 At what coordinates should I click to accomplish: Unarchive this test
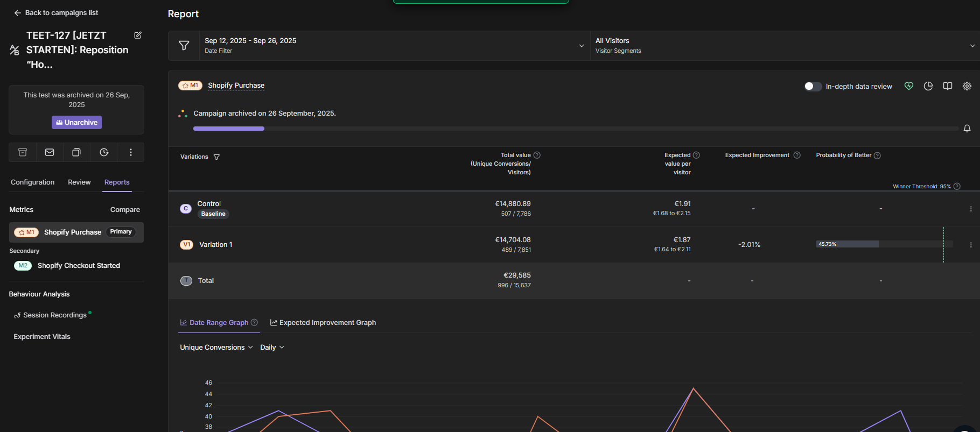pyautogui.click(x=76, y=123)
